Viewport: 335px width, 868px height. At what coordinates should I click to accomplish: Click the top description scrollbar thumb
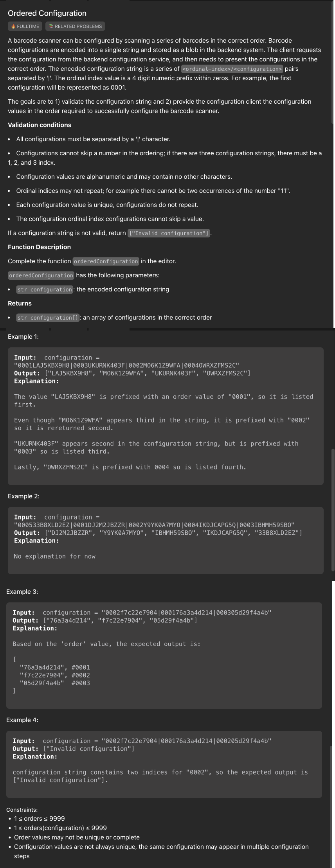pyautogui.click(x=333, y=63)
